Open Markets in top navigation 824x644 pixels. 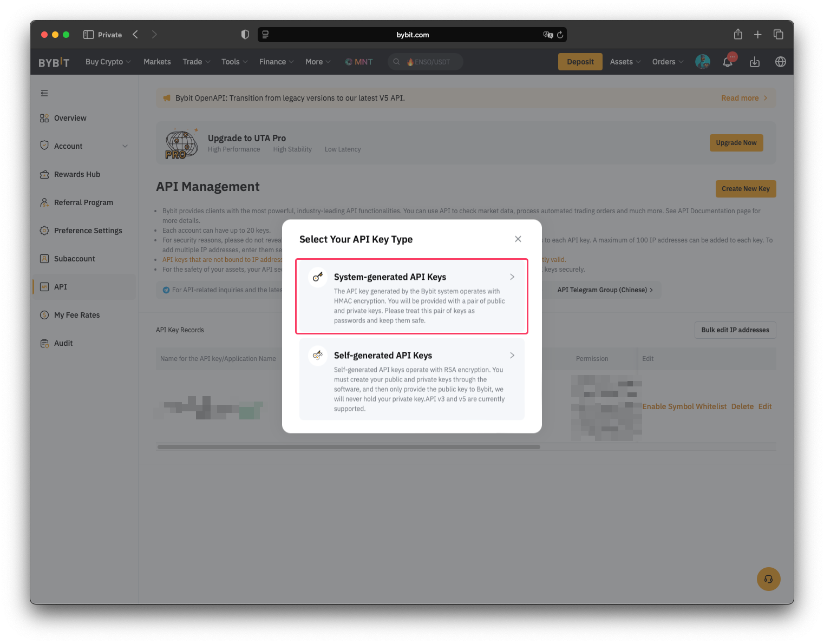157,62
